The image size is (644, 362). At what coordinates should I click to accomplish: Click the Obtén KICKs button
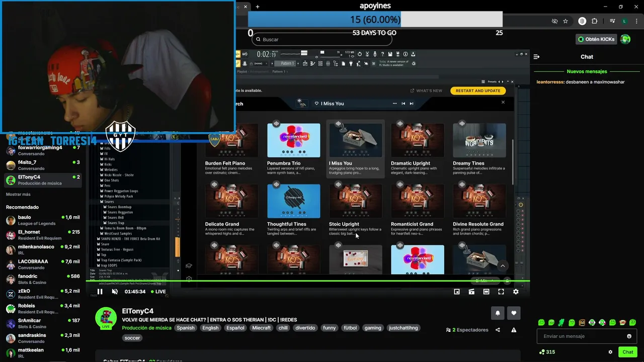(596, 39)
